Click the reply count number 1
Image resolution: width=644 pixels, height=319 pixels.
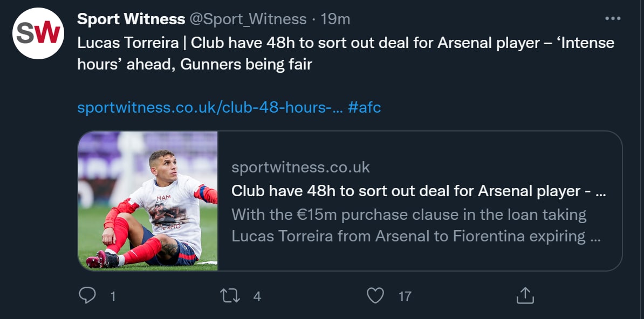click(x=113, y=296)
